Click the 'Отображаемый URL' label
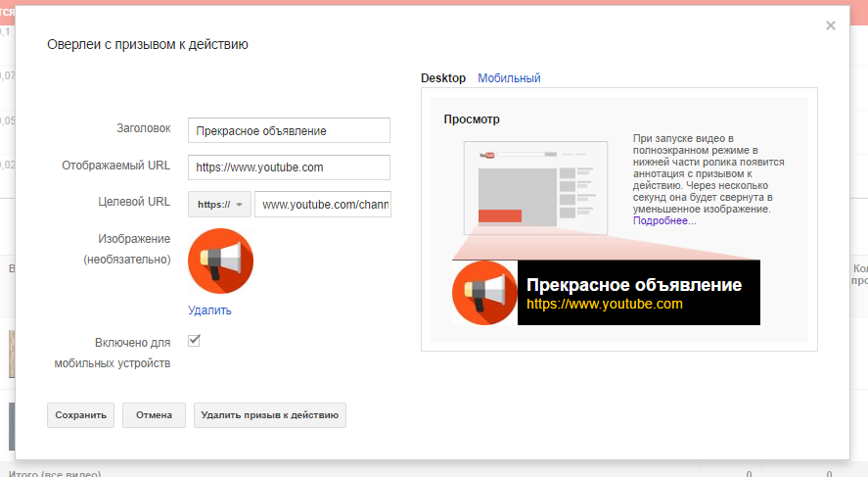Screen dimensions: 868x477 click(x=116, y=166)
